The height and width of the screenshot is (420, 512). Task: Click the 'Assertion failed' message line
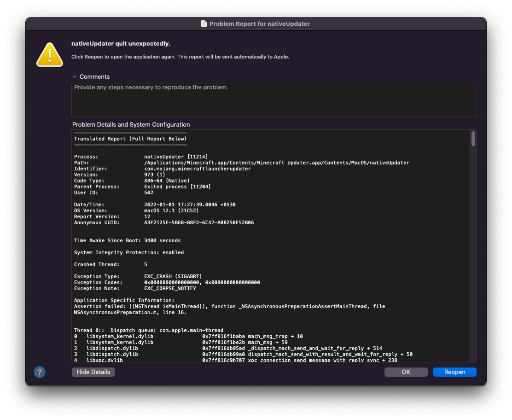coord(230,306)
